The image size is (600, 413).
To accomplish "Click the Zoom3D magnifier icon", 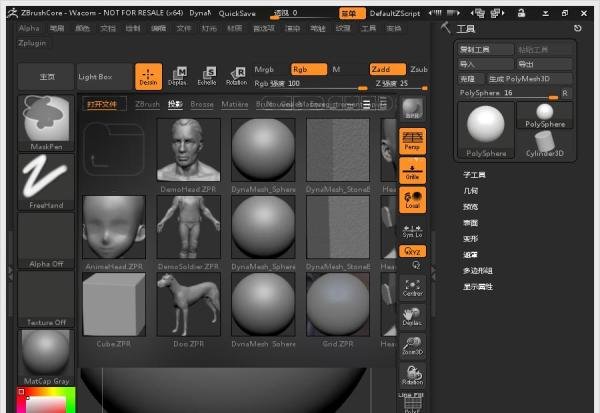I will 412,346.
